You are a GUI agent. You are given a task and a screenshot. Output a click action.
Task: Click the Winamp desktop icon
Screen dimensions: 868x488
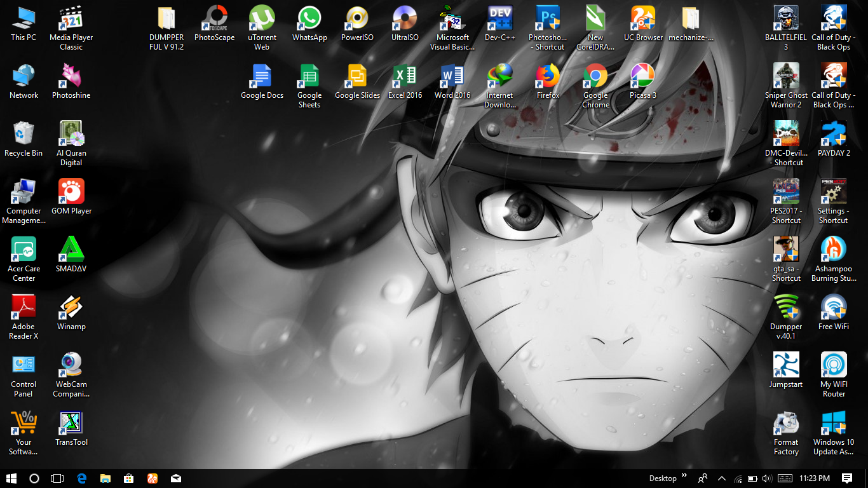71,308
